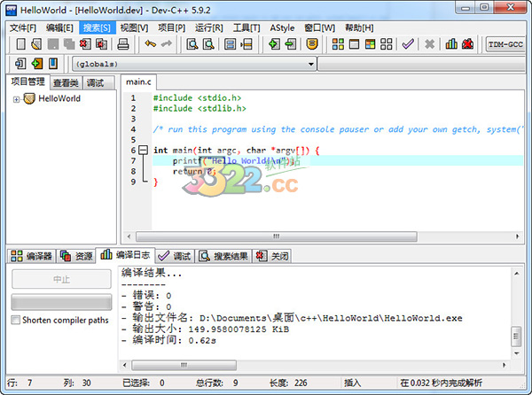Click the compile progress bar below 中止
Viewport: 532px width, 395px height.
pyautogui.click(x=61, y=302)
